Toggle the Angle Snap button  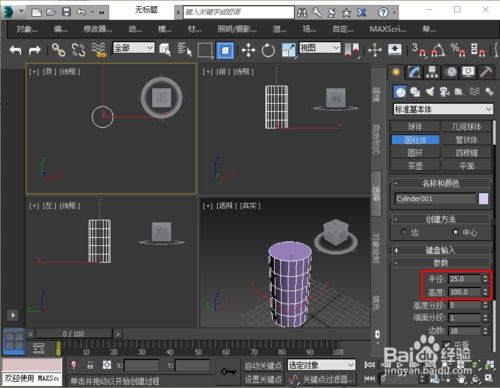(439, 50)
